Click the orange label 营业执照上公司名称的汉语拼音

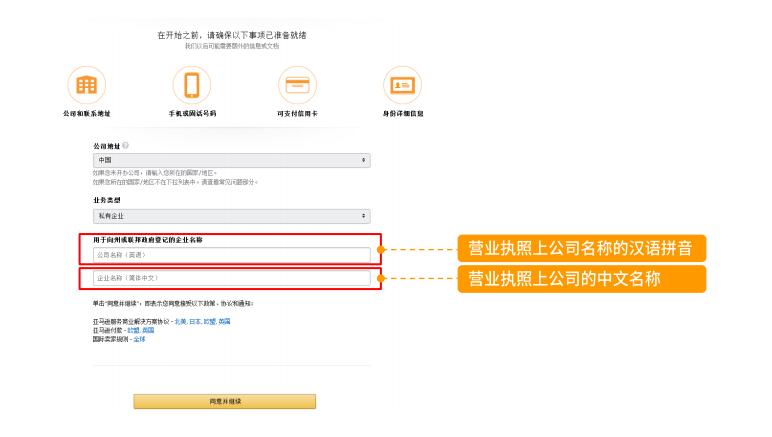point(581,249)
